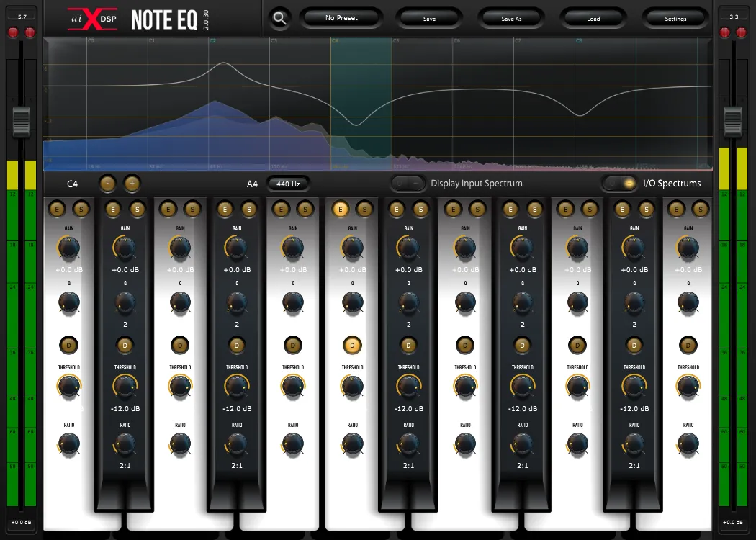
Task: Toggle the E button on the A# key
Action: coord(623,210)
